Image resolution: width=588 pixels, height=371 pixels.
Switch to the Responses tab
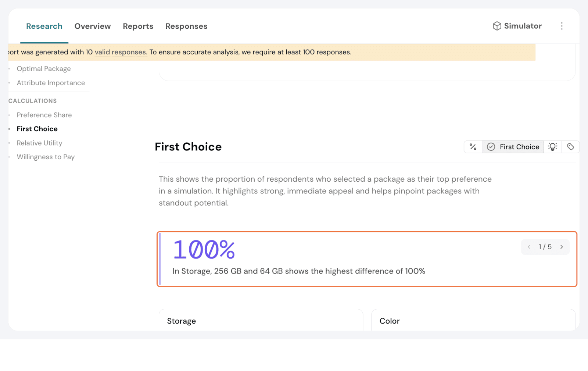186,26
